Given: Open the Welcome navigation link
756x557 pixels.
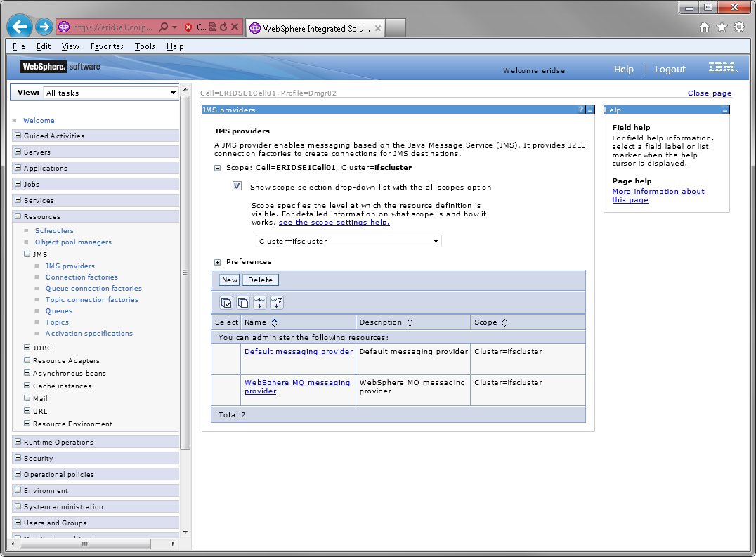Looking at the screenshot, I should click(x=39, y=120).
